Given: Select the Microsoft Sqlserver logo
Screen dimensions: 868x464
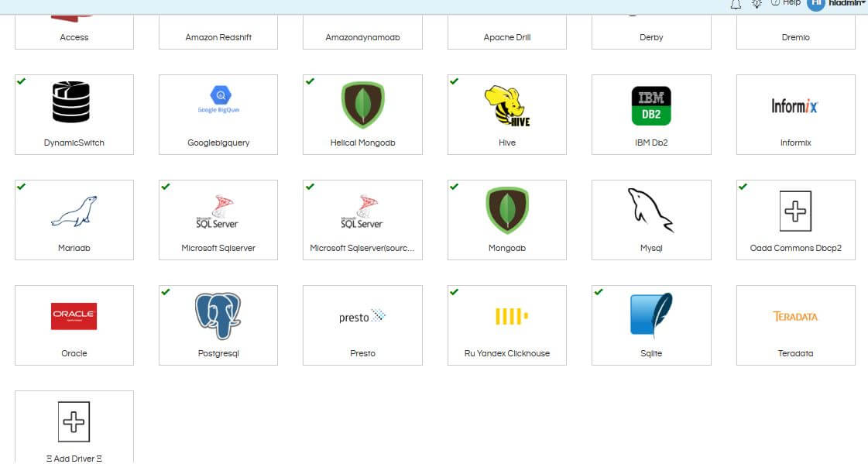Looking at the screenshot, I should (218, 211).
